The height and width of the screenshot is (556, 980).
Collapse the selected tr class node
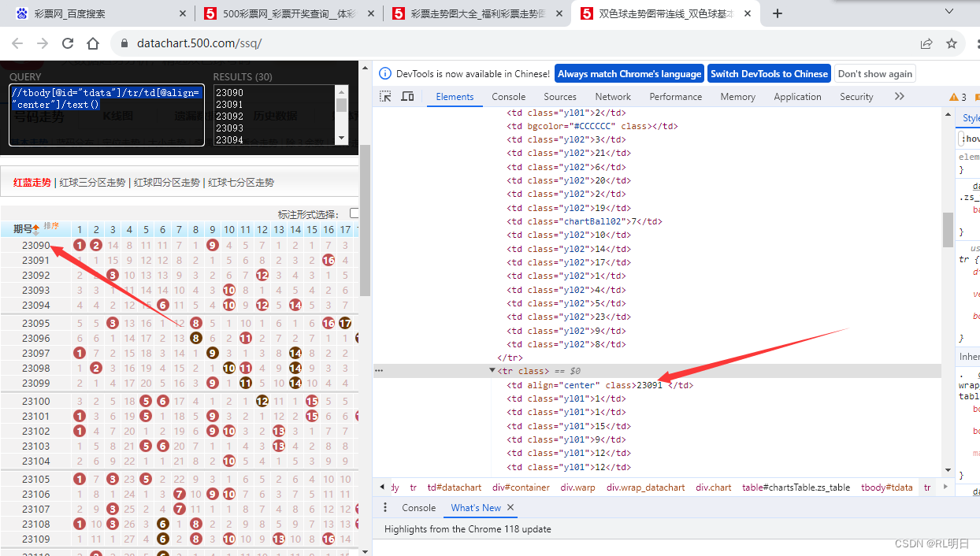coord(492,371)
